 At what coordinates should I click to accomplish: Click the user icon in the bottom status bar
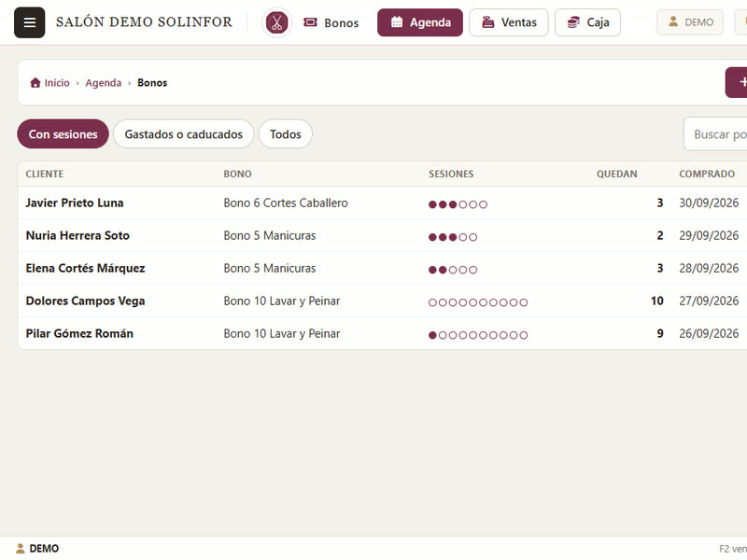tap(20, 549)
